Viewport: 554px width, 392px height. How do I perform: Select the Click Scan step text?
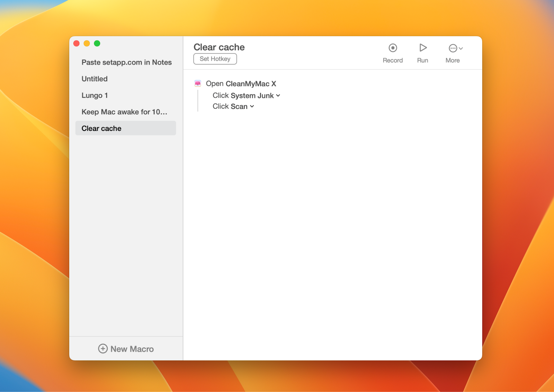pyautogui.click(x=230, y=106)
